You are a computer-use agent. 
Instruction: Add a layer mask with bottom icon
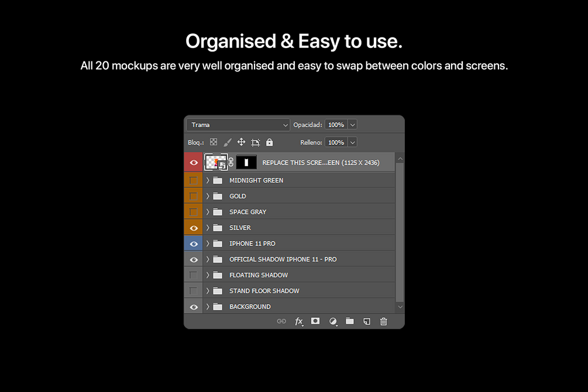(315, 321)
